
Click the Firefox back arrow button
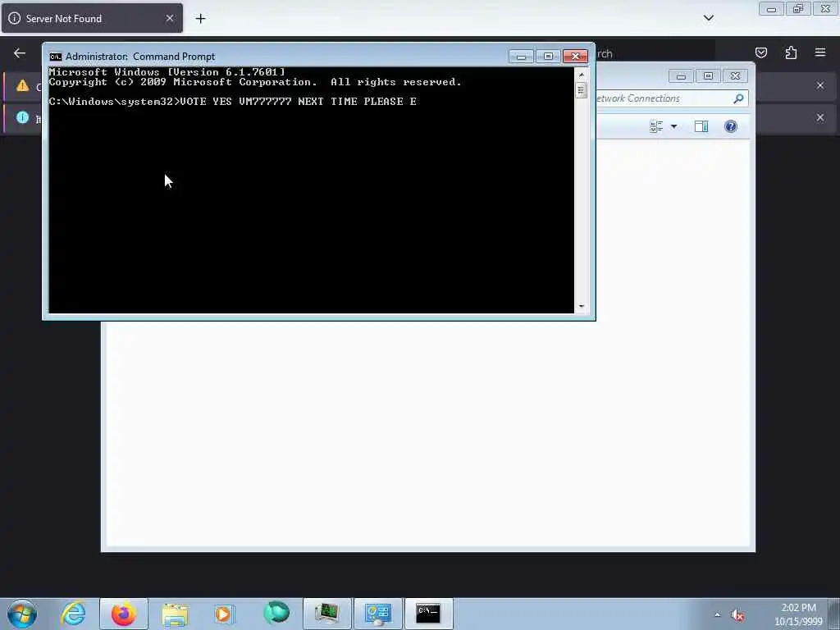[20, 53]
